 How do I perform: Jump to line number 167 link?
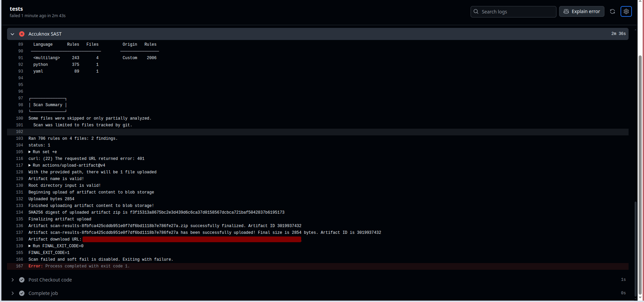19,266
